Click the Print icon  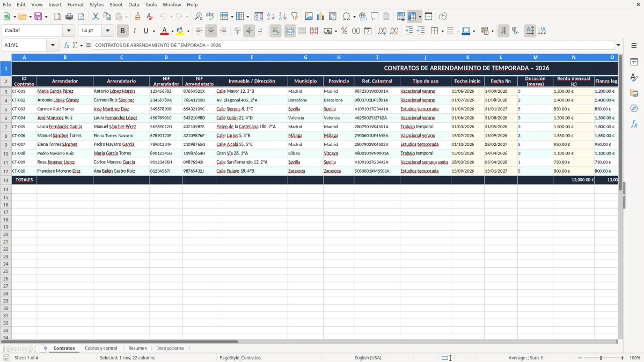(x=69, y=17)
